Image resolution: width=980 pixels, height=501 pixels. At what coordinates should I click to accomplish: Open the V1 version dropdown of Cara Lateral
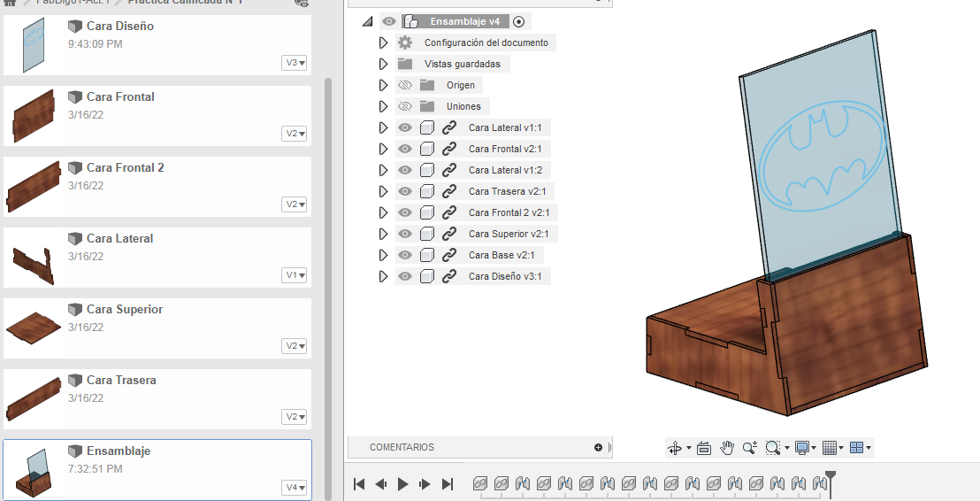(295, 274)
